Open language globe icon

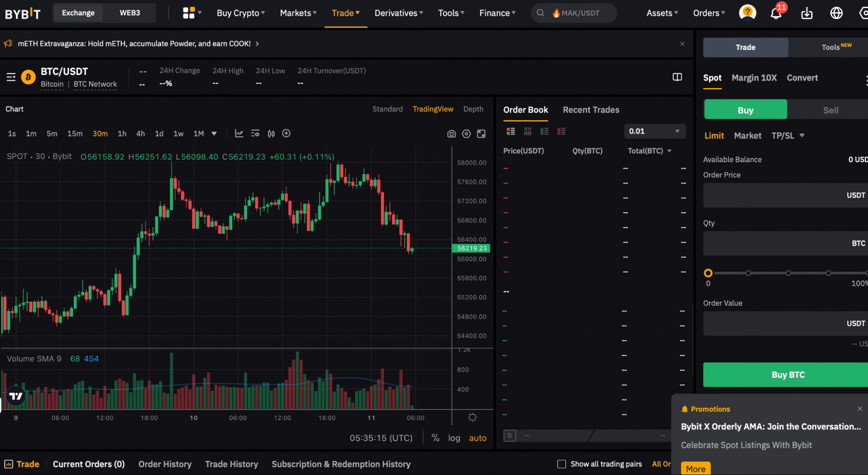[x=836, y=13]
